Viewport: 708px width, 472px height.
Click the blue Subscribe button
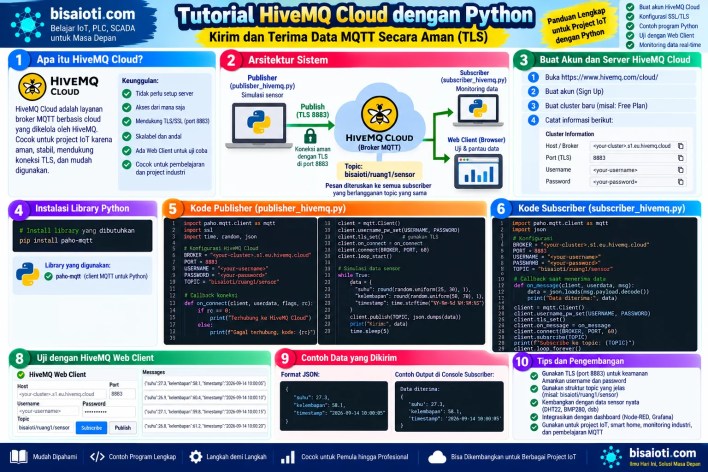91,427
